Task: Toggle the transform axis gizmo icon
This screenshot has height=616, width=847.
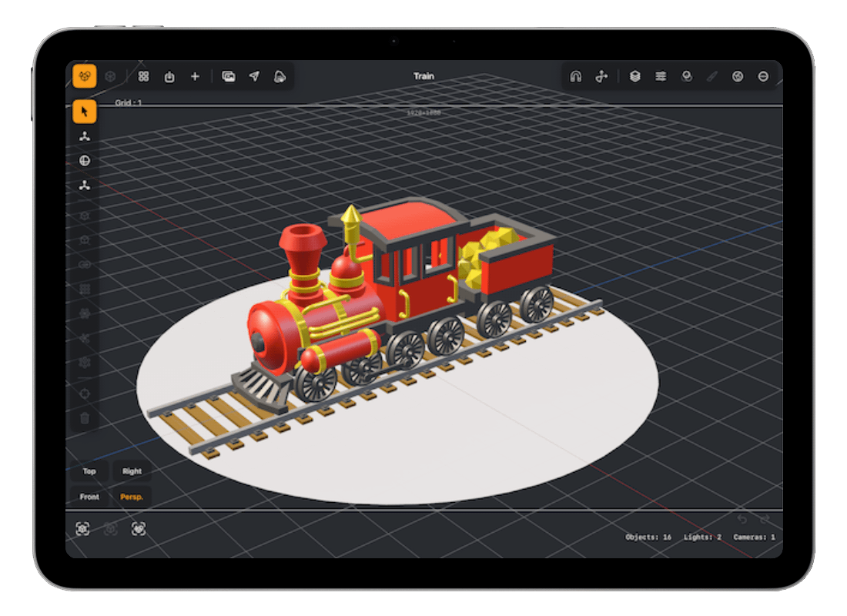Action: pos(601,77)
